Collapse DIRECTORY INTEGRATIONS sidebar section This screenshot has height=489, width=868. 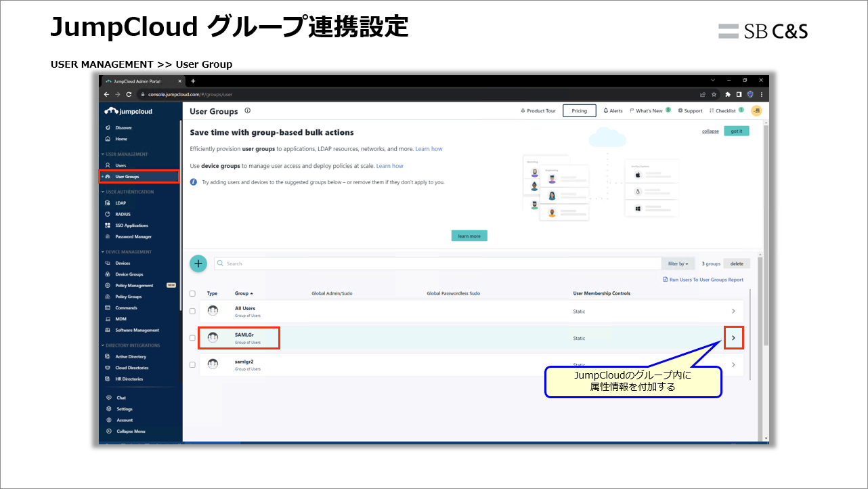click(x=131, y=345)
